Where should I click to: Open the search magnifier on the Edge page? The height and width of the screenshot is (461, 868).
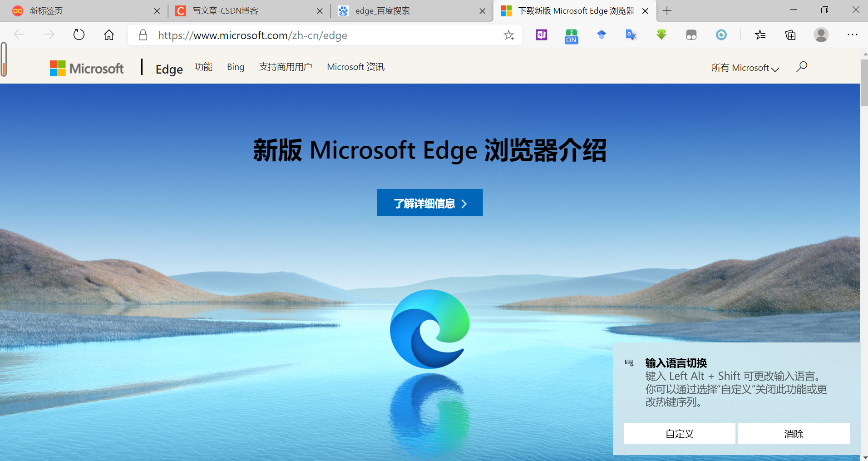[801, 67]
